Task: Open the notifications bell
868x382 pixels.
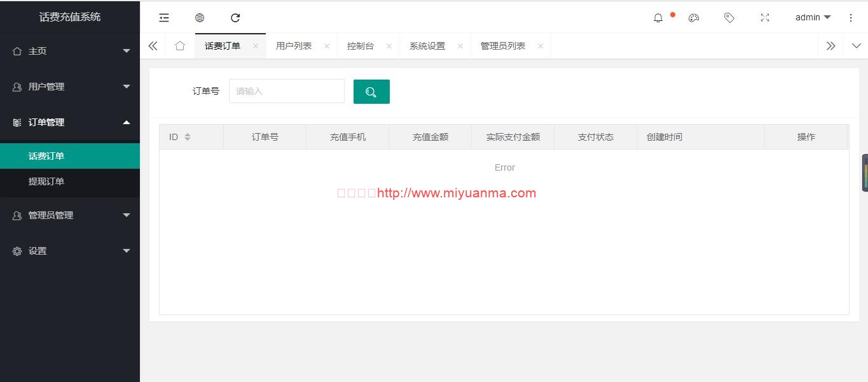Action: pos(658,18)
